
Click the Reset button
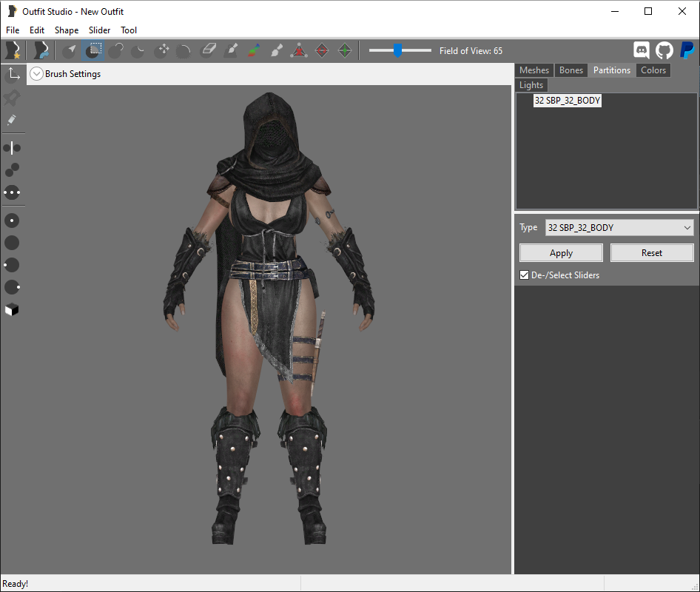pyautogui.click(x=652, y=253)
